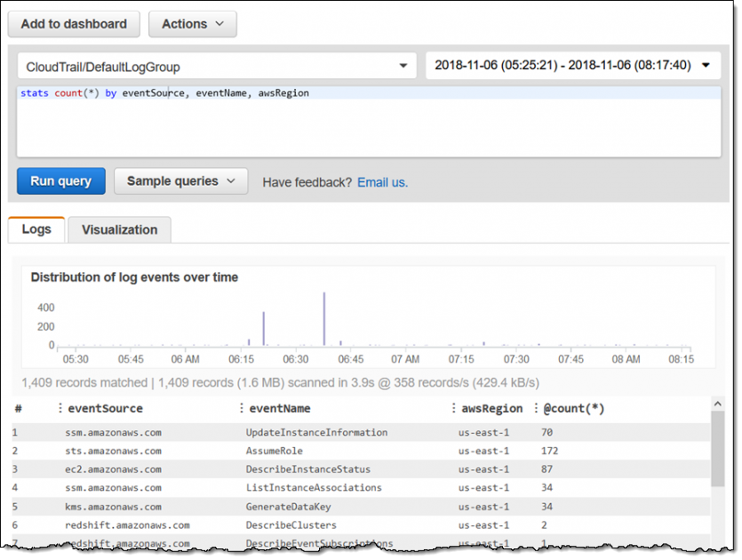
Task: Open the Actions dropdown menu
Action: click(193, 24)
